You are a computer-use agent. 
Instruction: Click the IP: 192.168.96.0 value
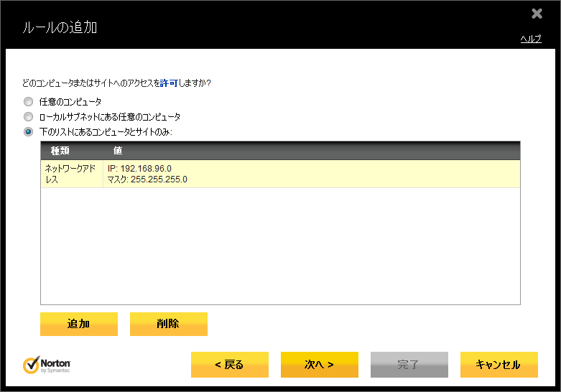click(139, 169)
